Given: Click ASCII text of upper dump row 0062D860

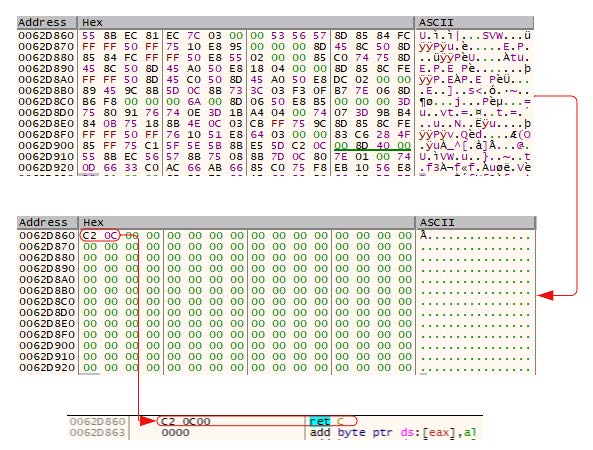Looking at the screenshot, I should 475,36.
